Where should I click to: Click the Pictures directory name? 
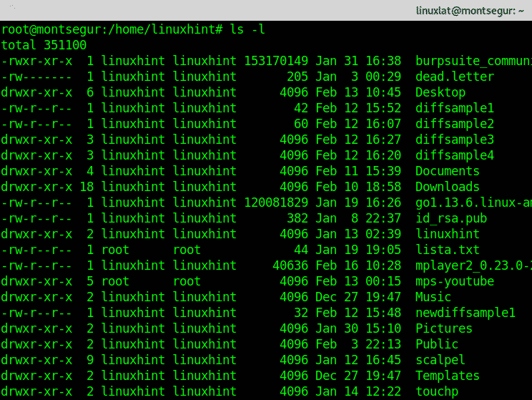click(x=444, y=328)
